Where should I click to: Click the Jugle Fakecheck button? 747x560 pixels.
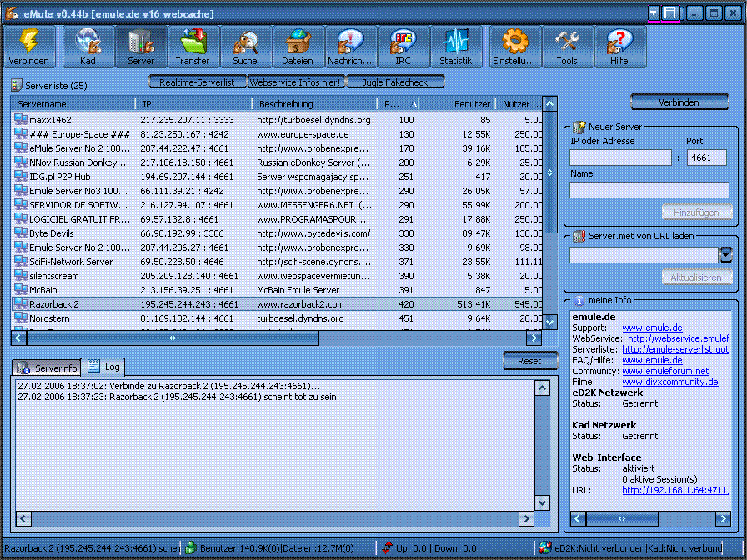coord(395,82)
